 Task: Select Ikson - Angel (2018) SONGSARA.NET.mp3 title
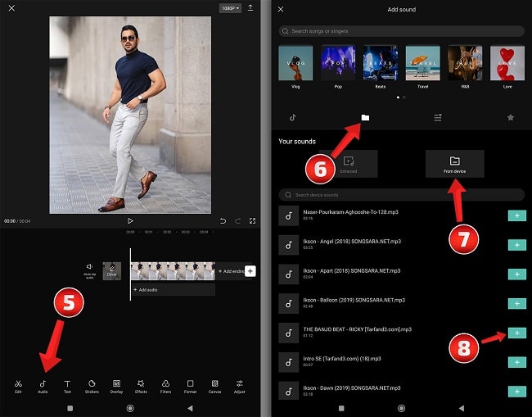point(352,241)
